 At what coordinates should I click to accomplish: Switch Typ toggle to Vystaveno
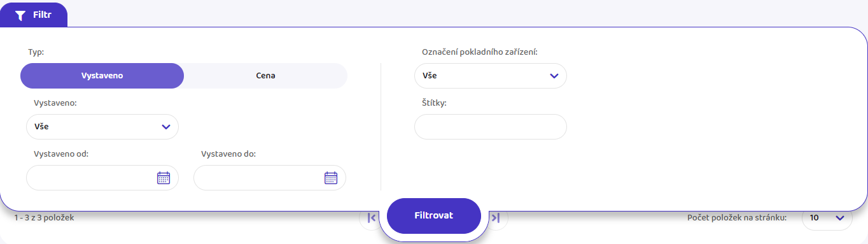(x=102, y=75)
